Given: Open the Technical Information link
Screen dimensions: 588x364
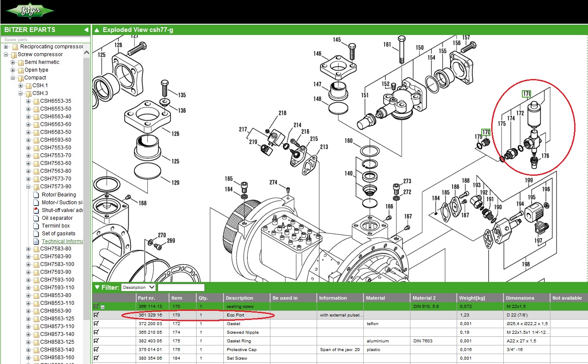Looking at the screenshot, I should [x=62, y=241].
